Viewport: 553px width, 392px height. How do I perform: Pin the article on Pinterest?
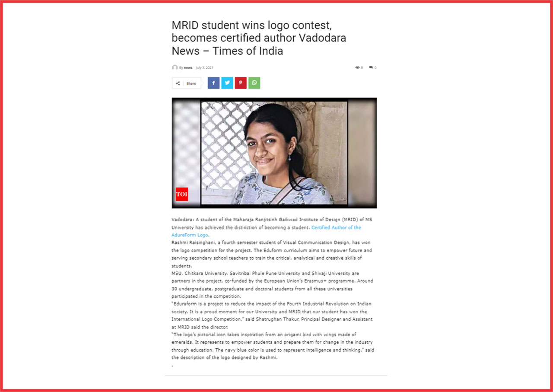(241, 83)
